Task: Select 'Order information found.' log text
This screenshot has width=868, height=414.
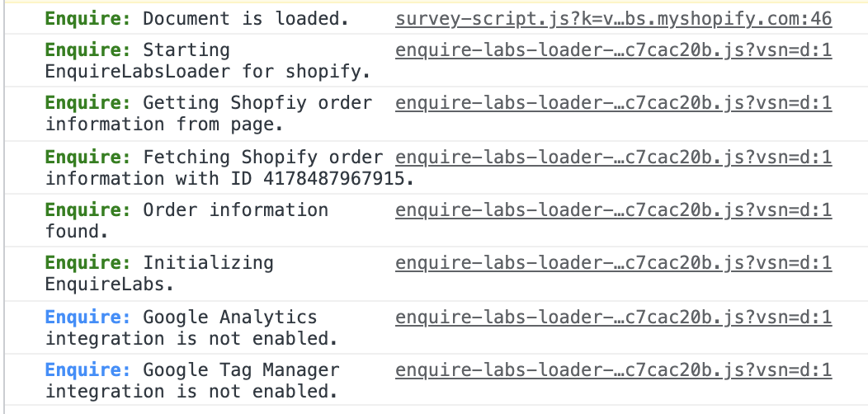Action: pyautogui.click(x=186, y=220)
